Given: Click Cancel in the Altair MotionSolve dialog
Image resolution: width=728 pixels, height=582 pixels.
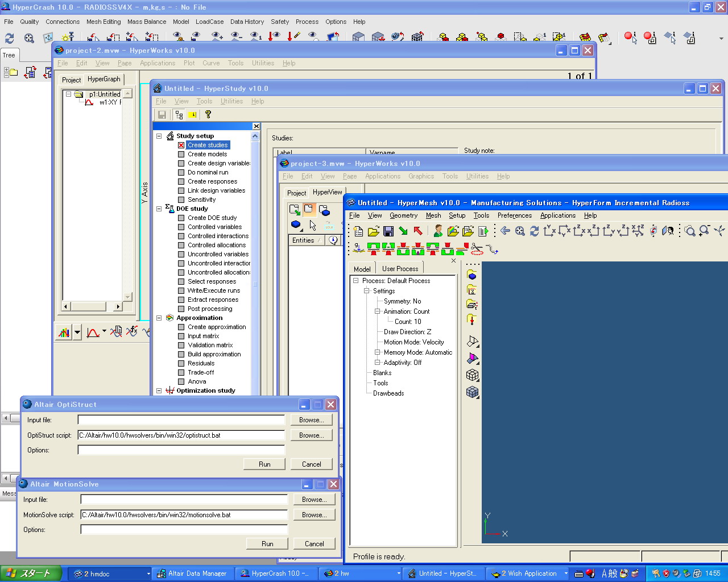Looking at the screenshot, I should [x=314, y=544].
